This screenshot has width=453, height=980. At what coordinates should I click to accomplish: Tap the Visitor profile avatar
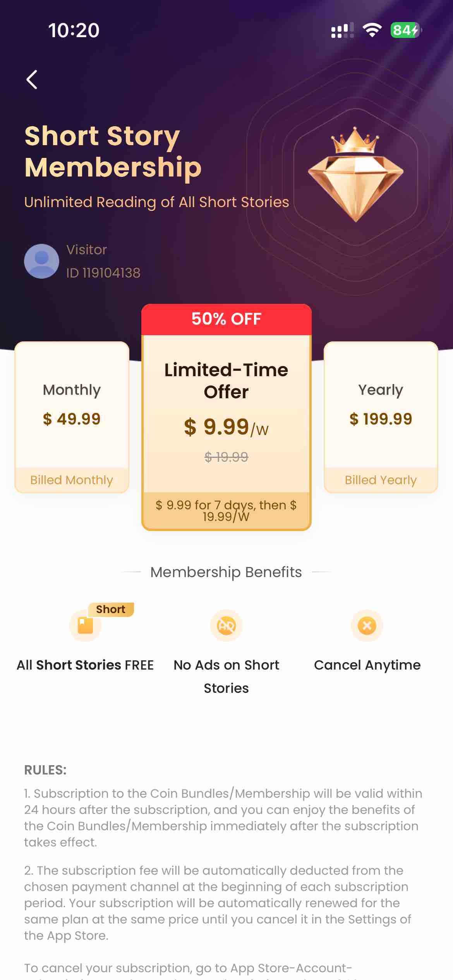[41, 261]
